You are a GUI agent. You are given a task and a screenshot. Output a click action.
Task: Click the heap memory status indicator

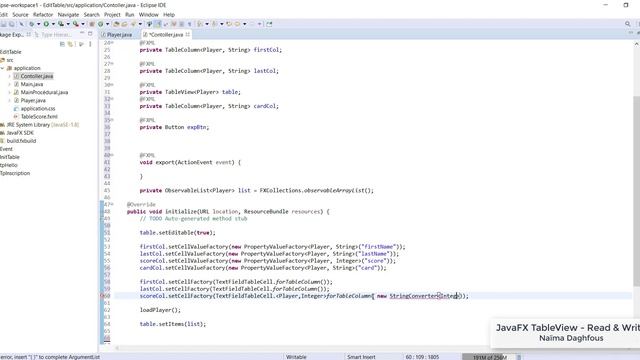point(488,357)
